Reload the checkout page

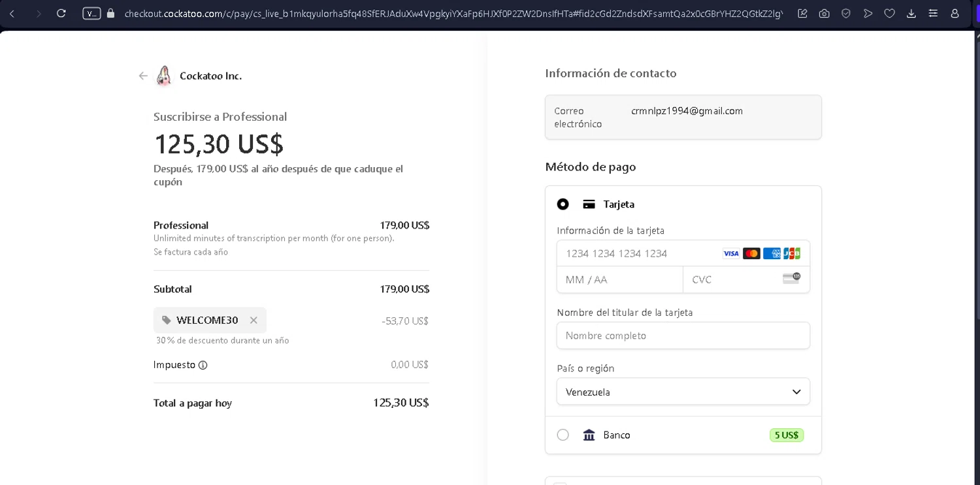61,13
